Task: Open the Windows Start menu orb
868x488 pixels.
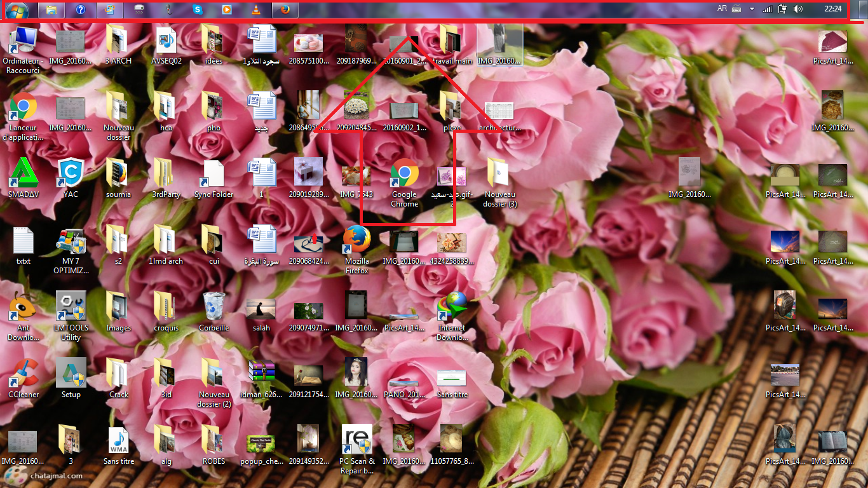Action: (x=17, y=10)
